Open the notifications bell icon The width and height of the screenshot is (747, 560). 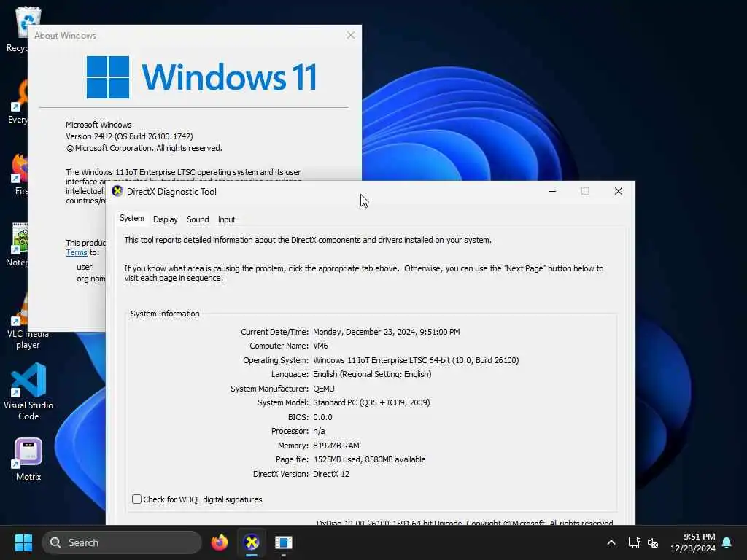[727, 542]
